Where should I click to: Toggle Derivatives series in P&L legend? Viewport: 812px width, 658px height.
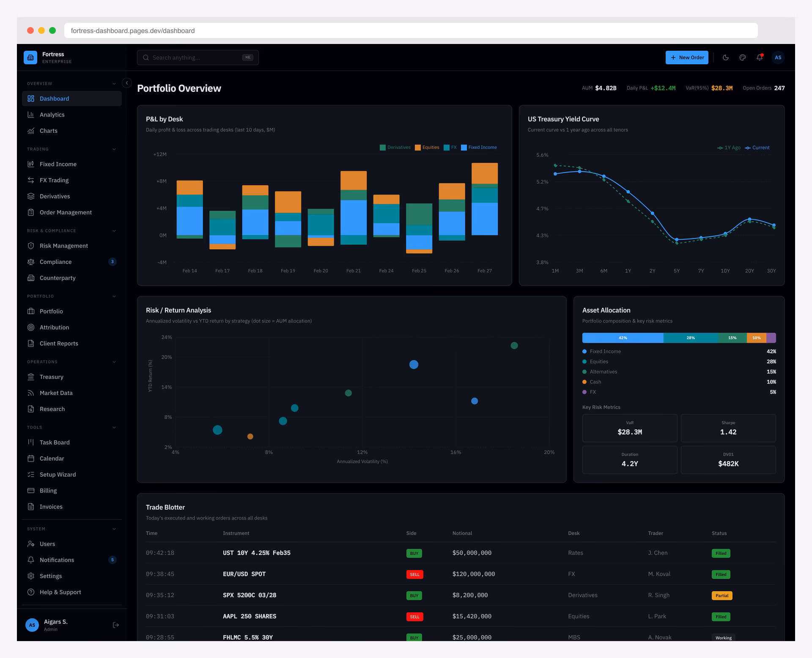[x=395, y=148]
